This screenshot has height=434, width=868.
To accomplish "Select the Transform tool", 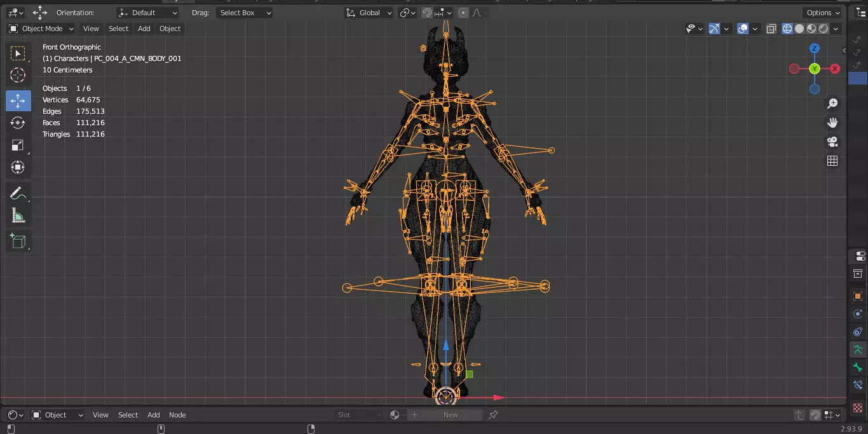I will (18, 167).
